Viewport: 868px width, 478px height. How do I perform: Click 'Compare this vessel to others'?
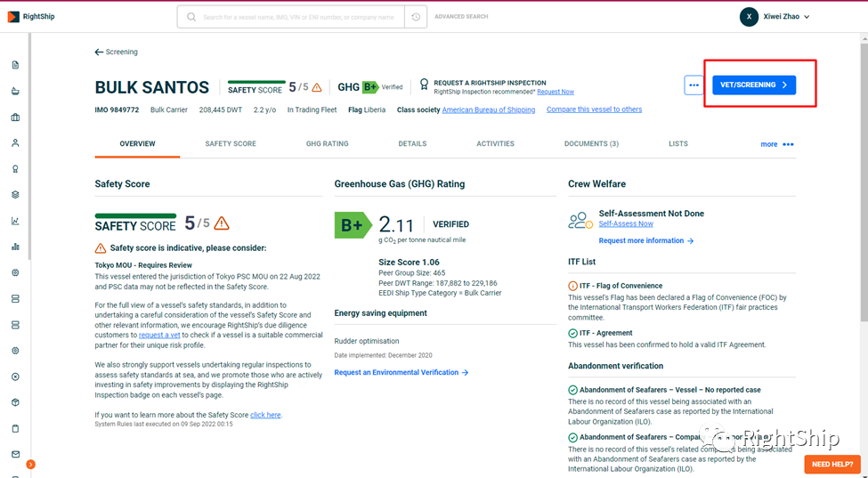click(x=594, y=109)
